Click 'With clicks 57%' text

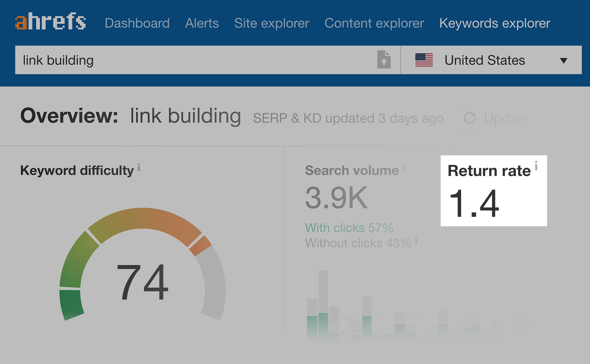349,228
